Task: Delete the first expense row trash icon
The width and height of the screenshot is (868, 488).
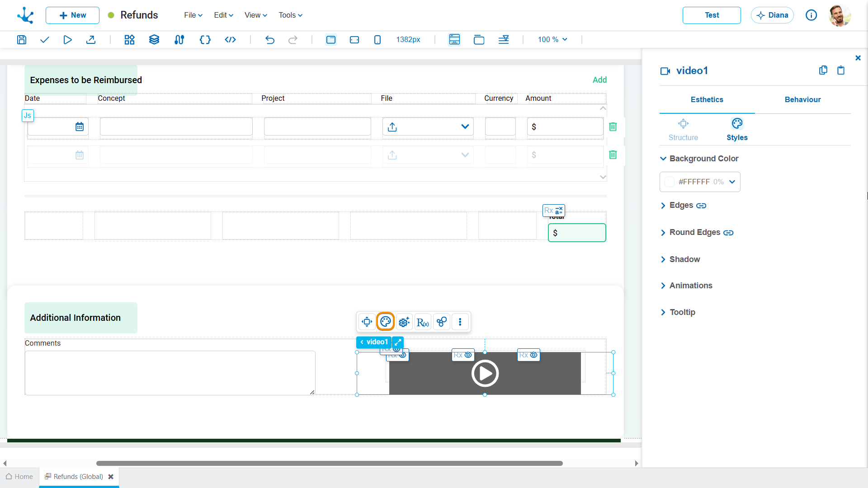Action: click(x=613, y=127)
